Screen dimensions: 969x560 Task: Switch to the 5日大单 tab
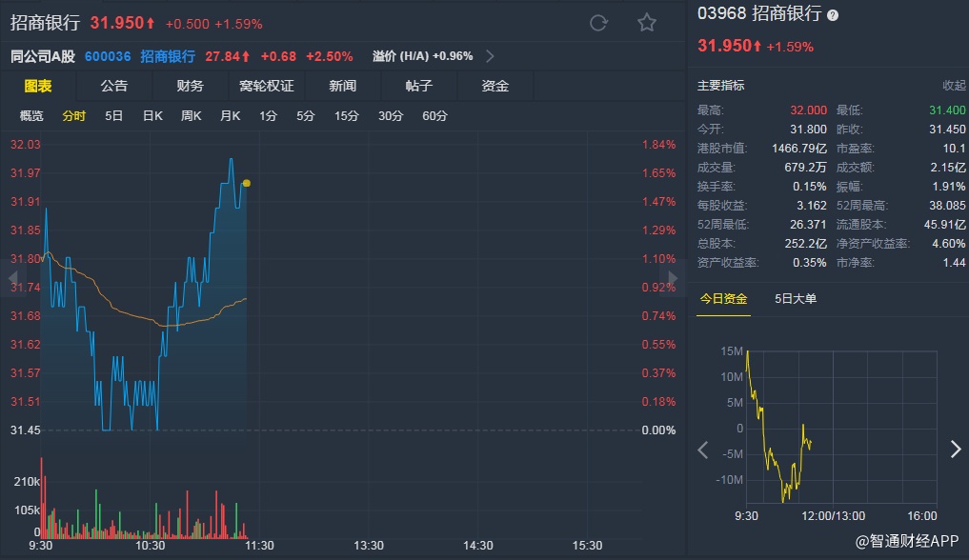click(796, 299)
